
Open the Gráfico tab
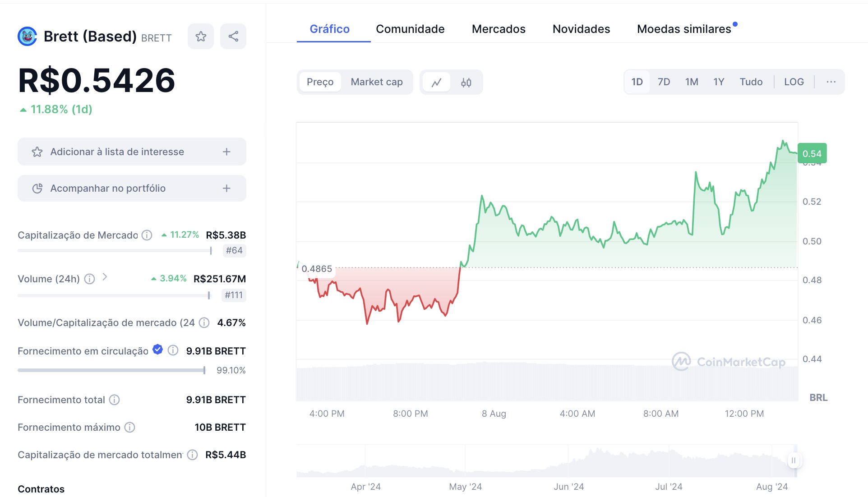(x=330, y=29)
